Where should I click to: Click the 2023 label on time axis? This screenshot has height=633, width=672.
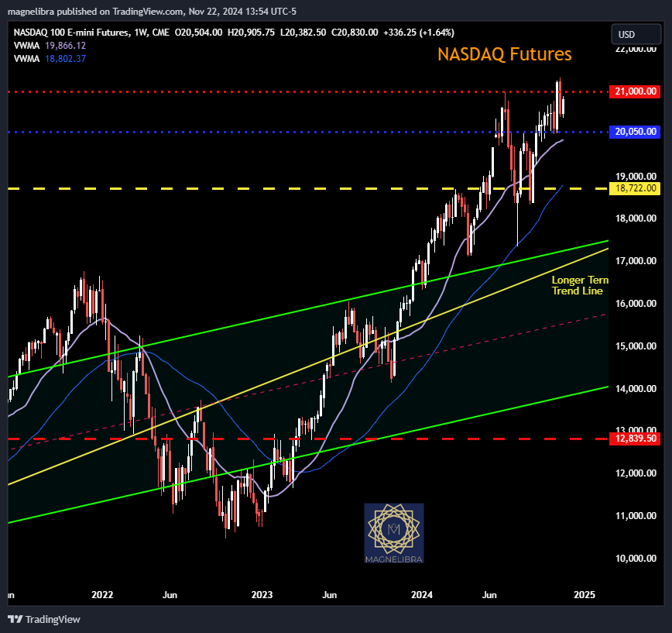pos(262,595)
